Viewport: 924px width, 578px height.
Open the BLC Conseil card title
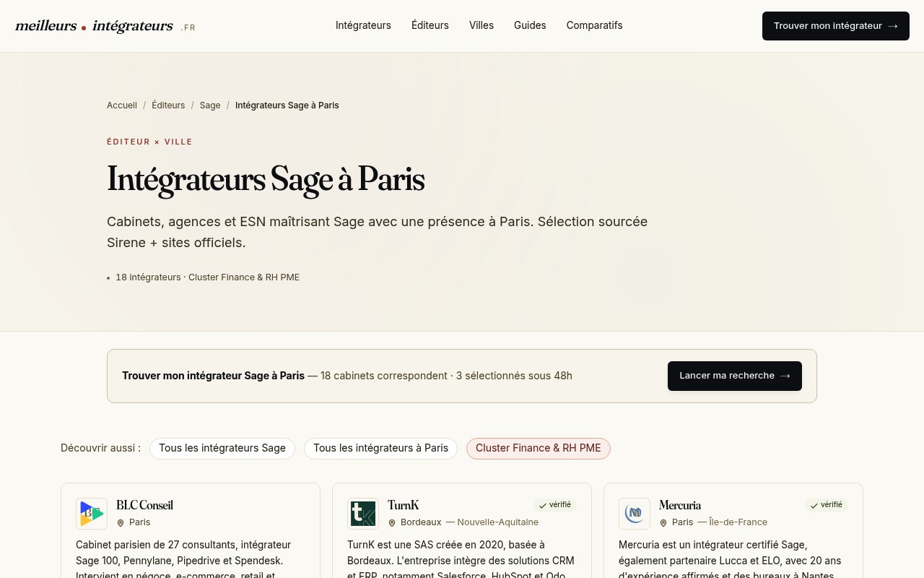point(144,506)
